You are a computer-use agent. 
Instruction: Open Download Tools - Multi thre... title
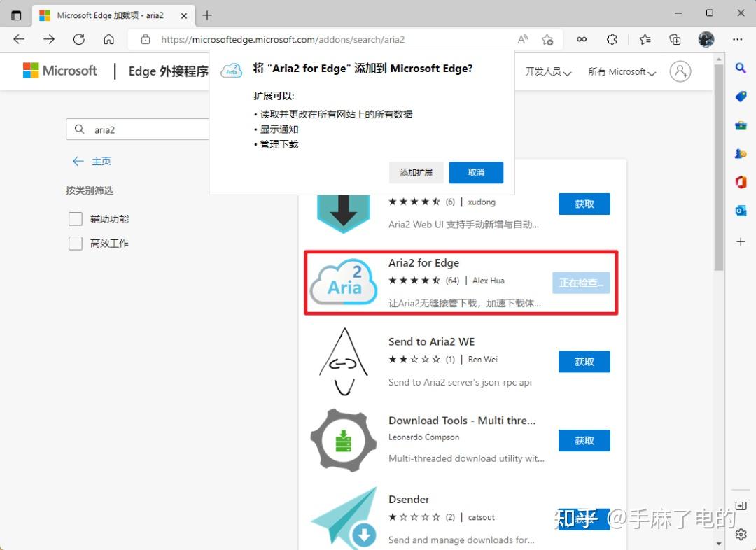point(462,421)
